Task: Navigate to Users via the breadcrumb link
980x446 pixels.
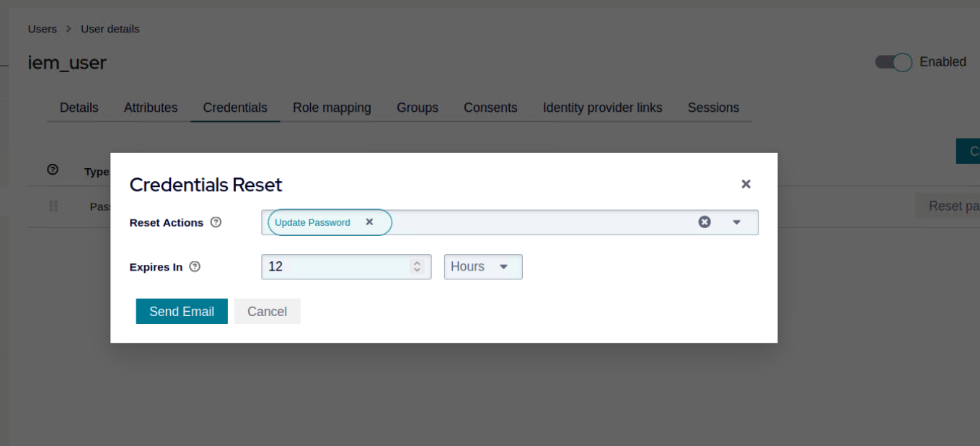Action: point(42,29)
